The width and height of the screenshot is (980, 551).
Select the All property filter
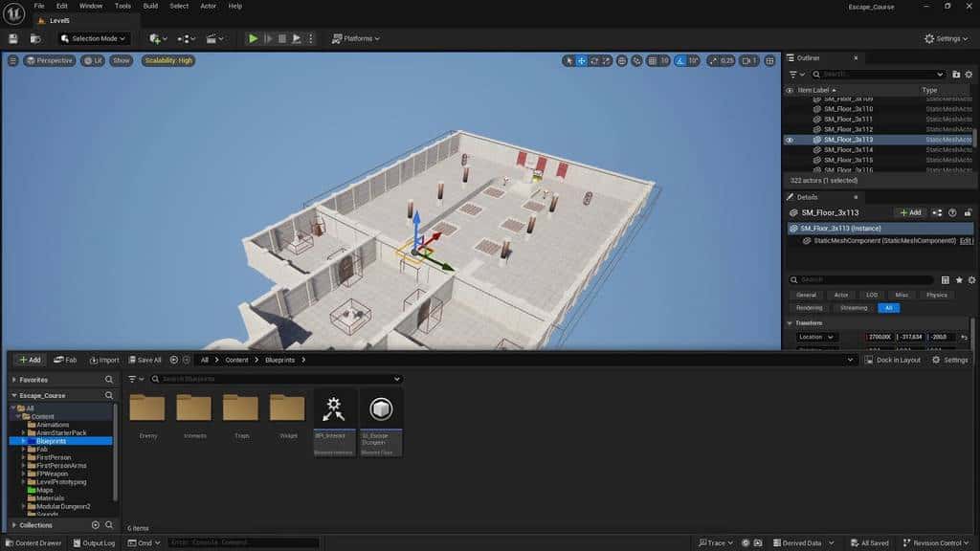889,308
